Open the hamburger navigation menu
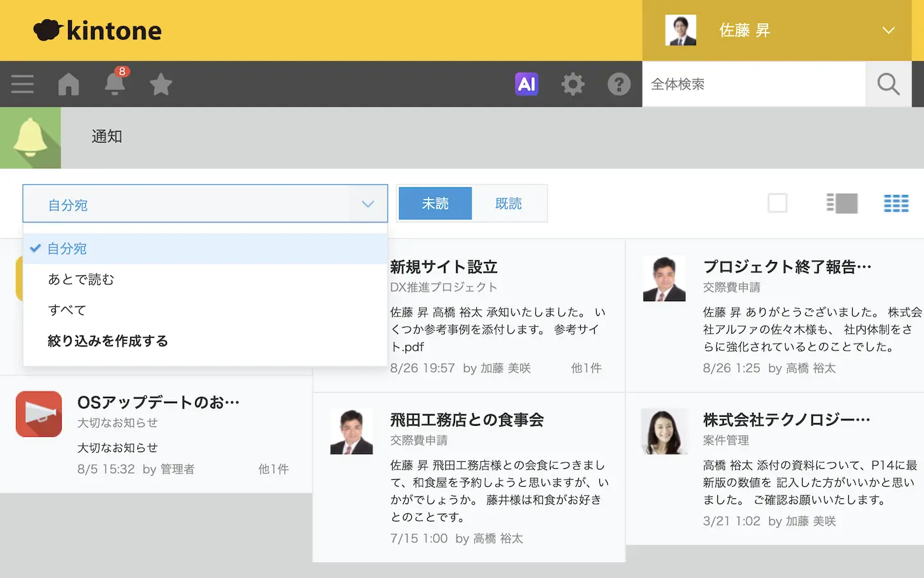 22,84
